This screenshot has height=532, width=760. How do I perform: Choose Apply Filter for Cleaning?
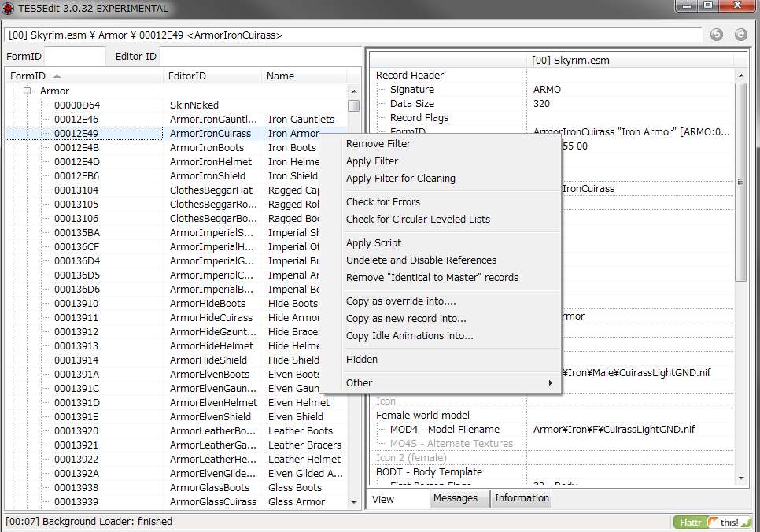(x=400, y=179)
